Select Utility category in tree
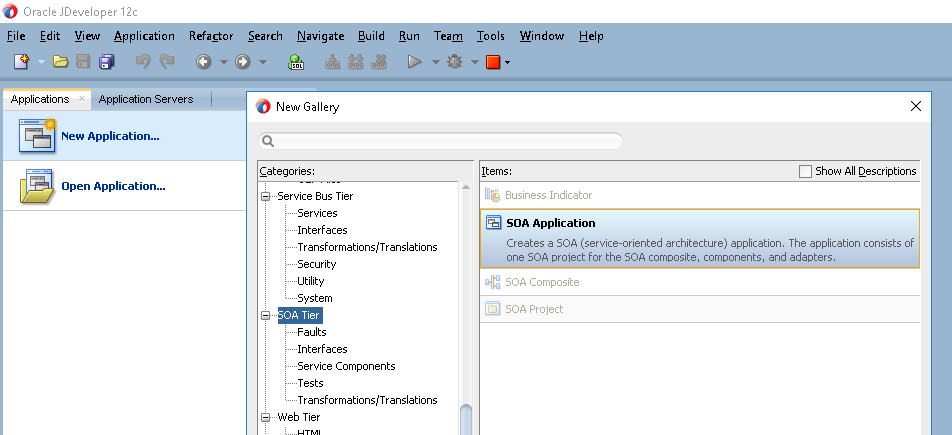The height and width of the screenshot is (435, 952). coord(311,281)
